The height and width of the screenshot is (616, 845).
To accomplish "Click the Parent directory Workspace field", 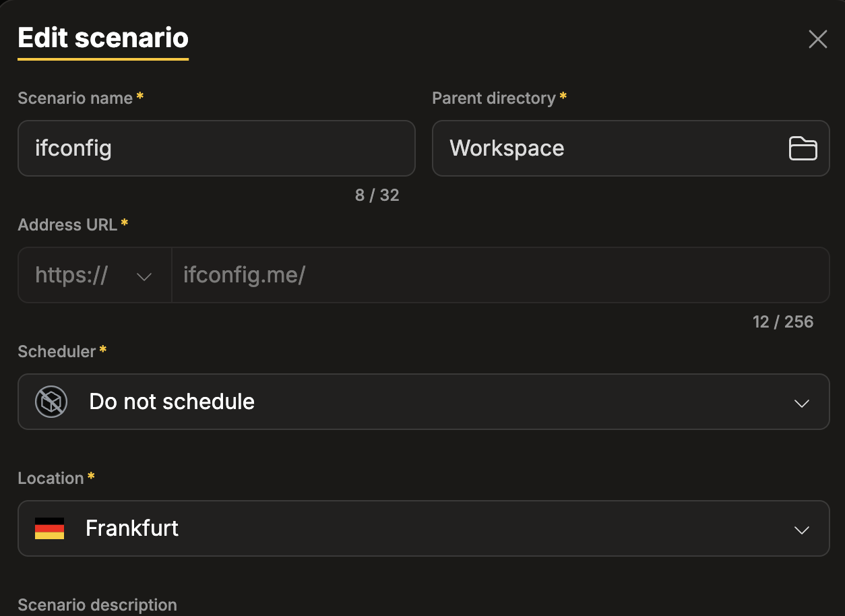I will click(x=630, y=148).
